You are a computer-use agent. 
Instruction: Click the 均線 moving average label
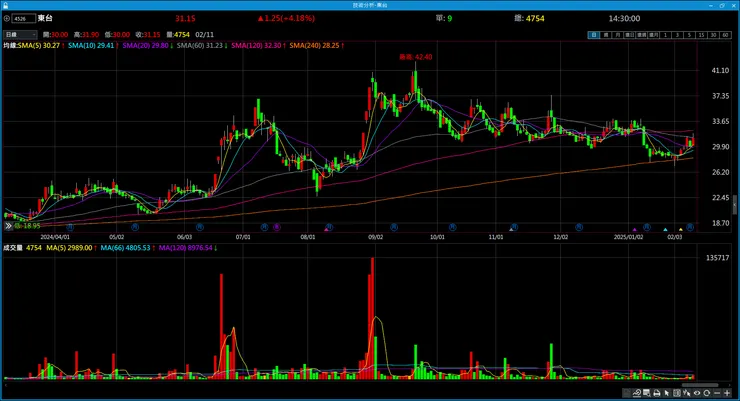pyautogui.click(x=10, y=45)
